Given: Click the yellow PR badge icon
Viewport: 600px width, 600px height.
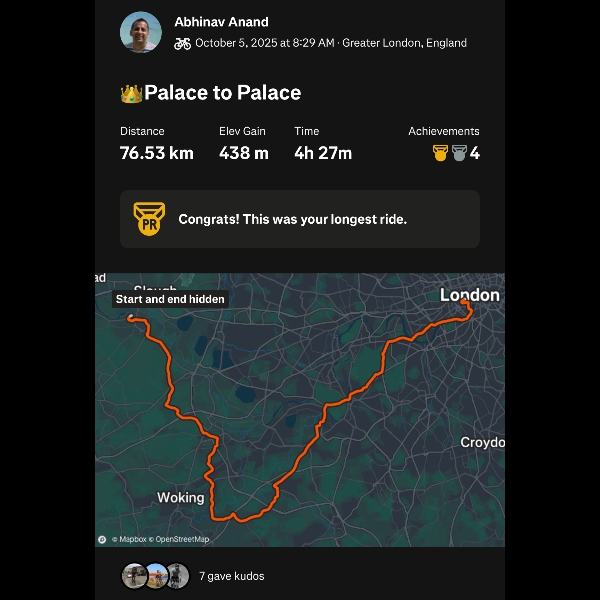Looking at the screenshot, I should 149,219.
